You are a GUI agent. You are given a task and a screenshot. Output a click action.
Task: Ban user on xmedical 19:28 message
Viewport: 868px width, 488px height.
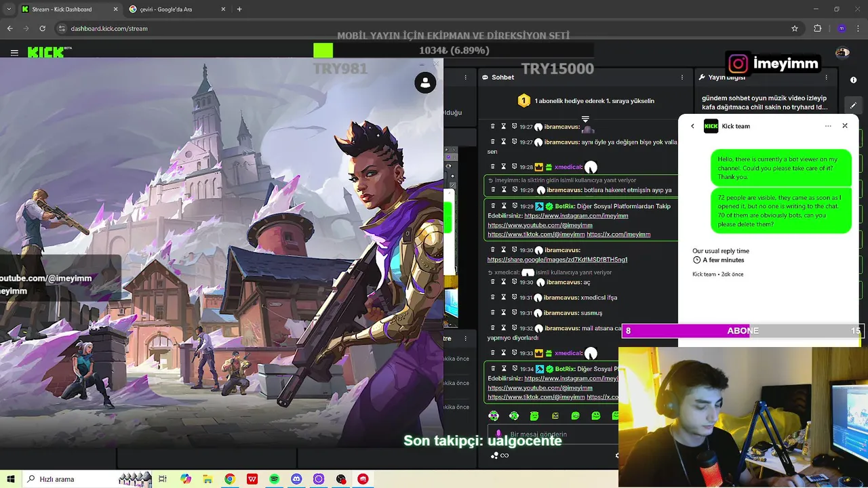[x=514, y=167]
